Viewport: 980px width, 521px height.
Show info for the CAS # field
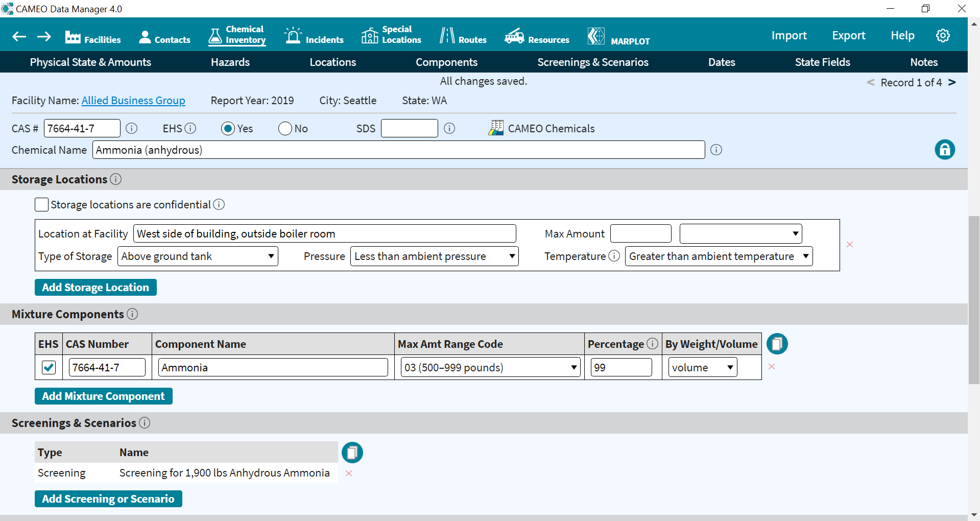(131, 128)
